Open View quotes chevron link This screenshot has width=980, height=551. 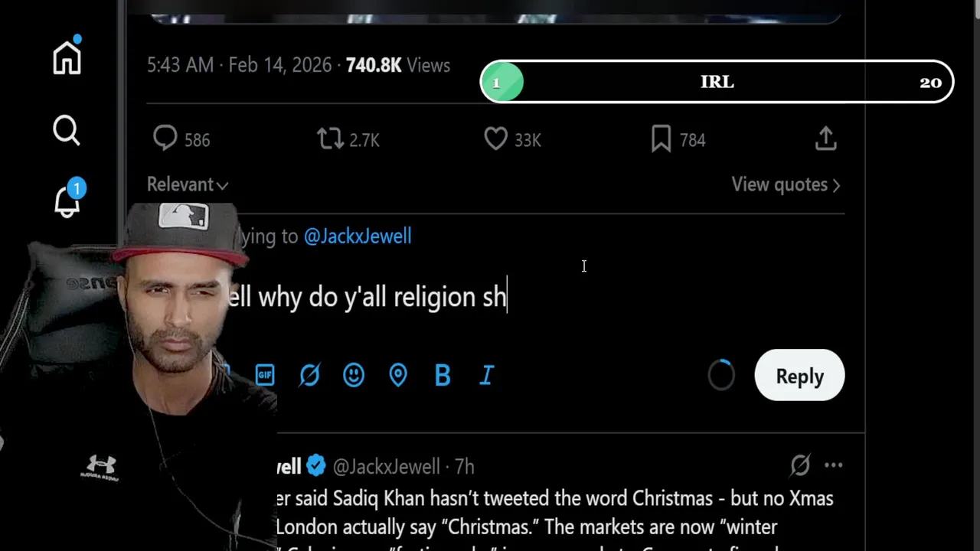(x=786, y=184)
